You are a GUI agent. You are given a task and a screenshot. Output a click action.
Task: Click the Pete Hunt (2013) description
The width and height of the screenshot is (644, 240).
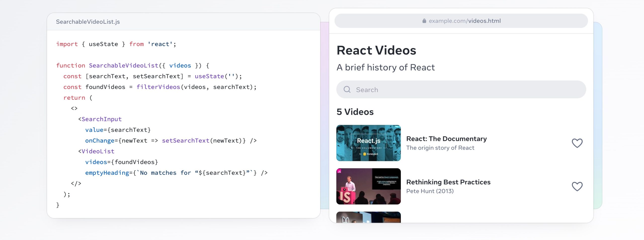click(430, 191)
